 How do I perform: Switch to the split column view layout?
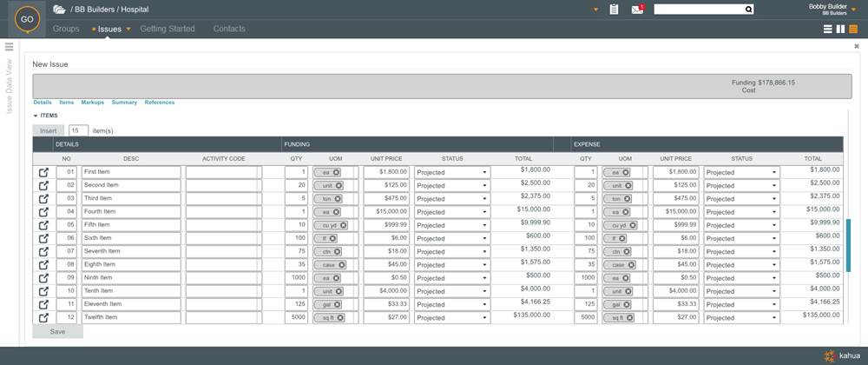coord(840,30)
